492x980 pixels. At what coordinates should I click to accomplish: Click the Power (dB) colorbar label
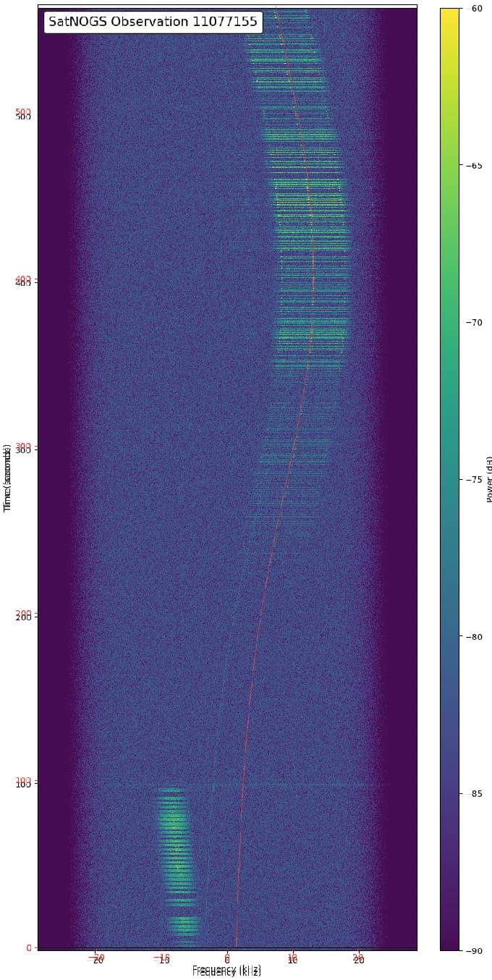489,479
